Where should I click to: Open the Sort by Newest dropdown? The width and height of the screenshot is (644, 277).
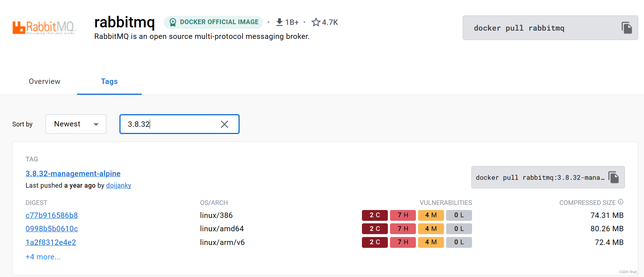pyautogui.click(x=76, y=124)
